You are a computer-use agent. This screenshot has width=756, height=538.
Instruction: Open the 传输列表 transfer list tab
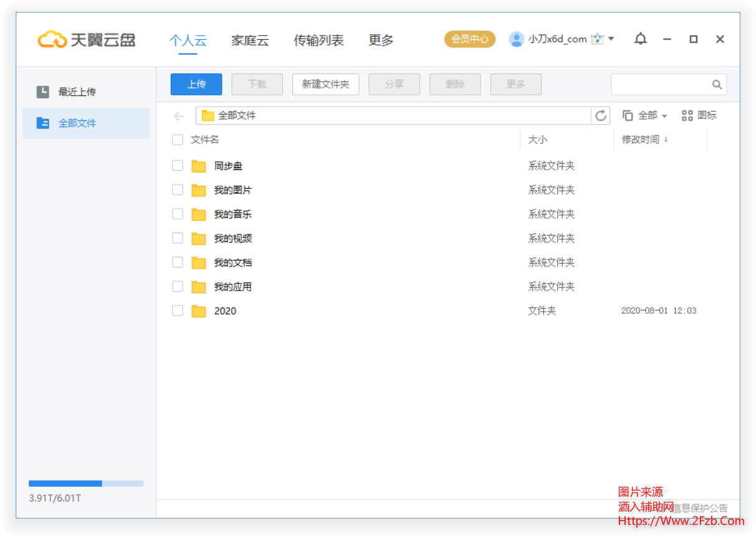318,41
